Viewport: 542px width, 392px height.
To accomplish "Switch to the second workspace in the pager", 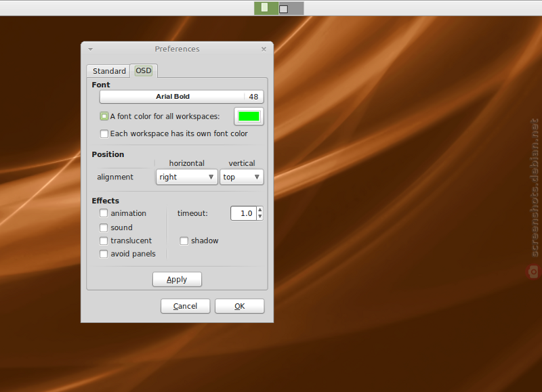I will [291, 8].
